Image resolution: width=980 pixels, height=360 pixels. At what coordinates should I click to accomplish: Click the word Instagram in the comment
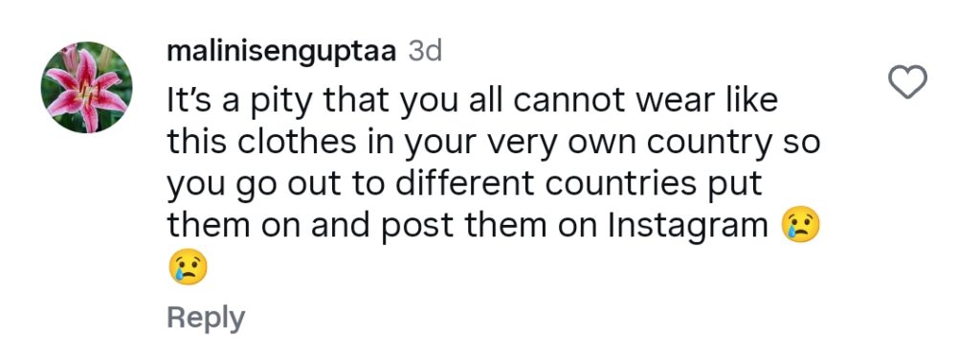tap(688, 228)
